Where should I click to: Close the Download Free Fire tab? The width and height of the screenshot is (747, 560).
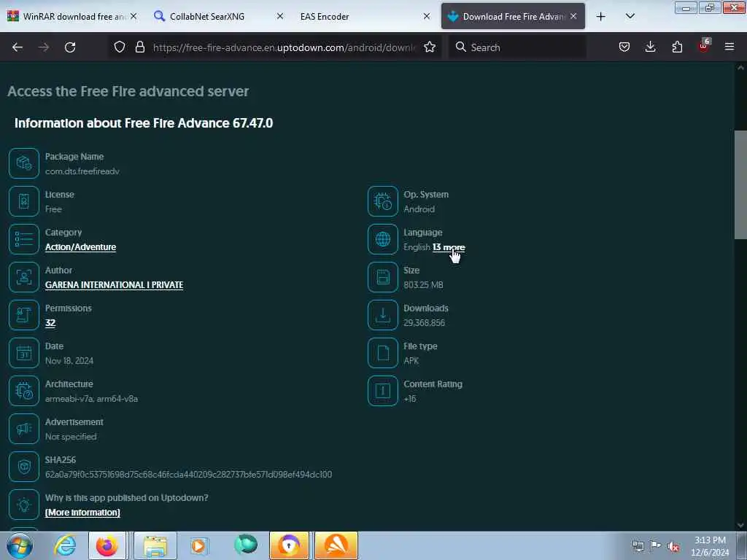coord(573,16)
